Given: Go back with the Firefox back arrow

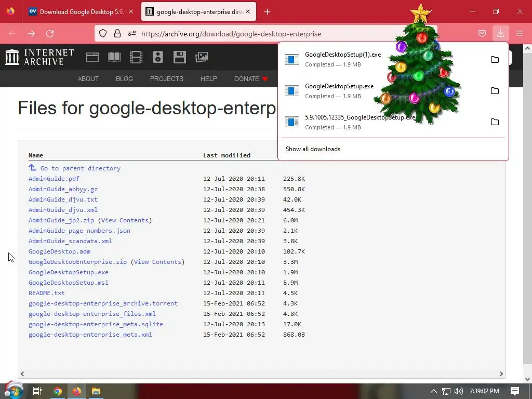Looking at the screenshot, I should click(x=12, y=34).
